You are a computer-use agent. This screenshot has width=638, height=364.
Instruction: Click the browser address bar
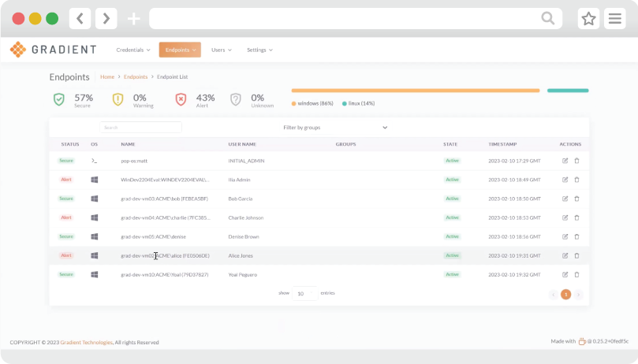pos(356,18)
